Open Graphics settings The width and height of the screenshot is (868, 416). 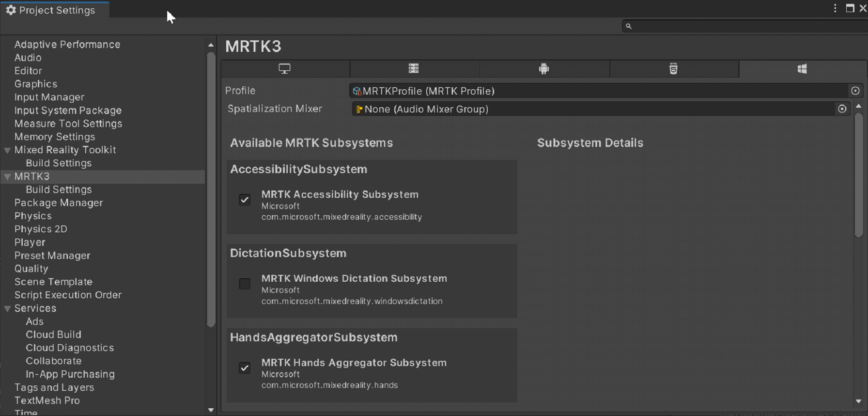click(36, 84)
